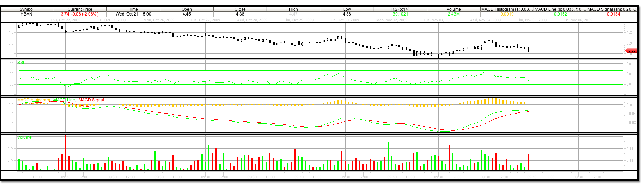Image resolution: width=644 pixels, height=186 pixels.
Task: Click the Symbol column header
Action: [x=27, y=9]
